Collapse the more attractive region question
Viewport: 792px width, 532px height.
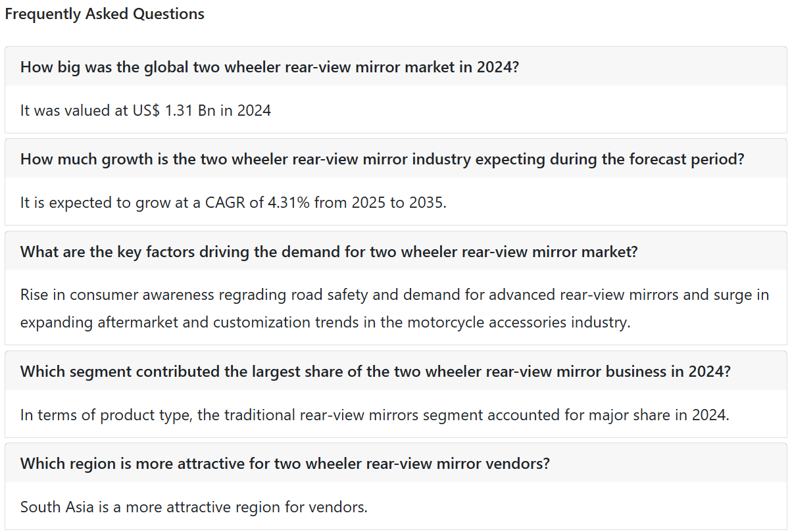coord(395,463)
